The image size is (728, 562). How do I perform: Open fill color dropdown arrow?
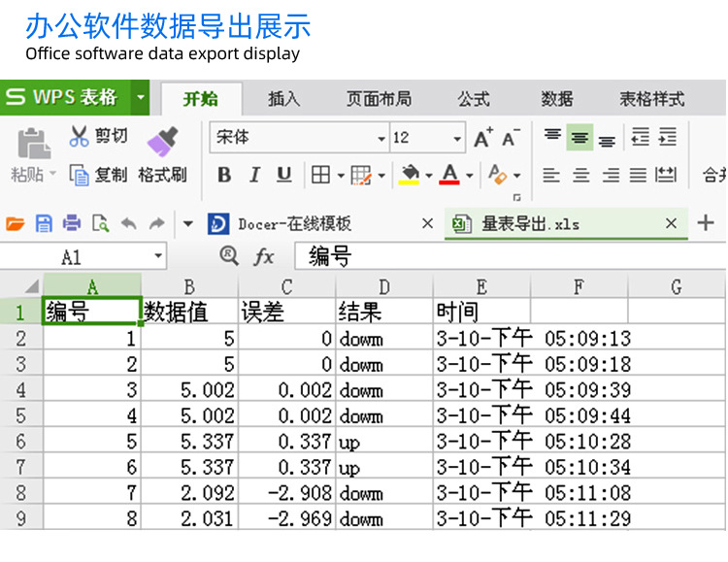pyautogui.click(x=428, y=176)
